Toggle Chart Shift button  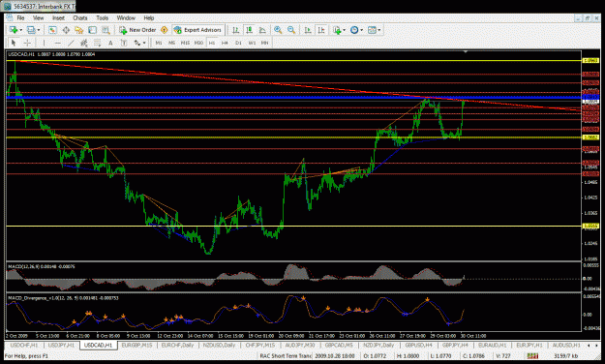point(321,30)
